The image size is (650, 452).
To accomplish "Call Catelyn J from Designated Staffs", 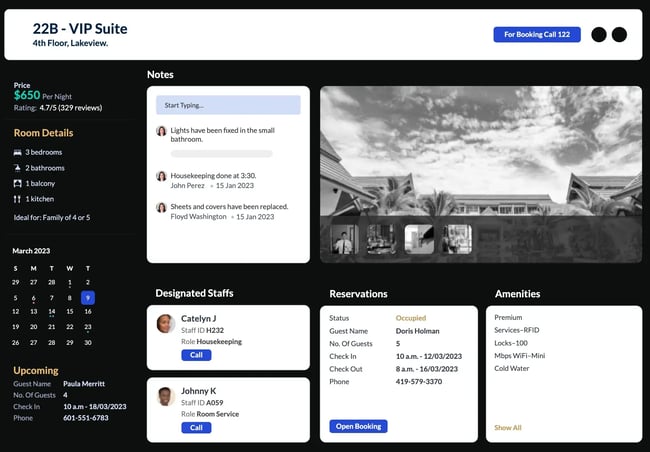I will pyautogui.click(x=196, y=355).
